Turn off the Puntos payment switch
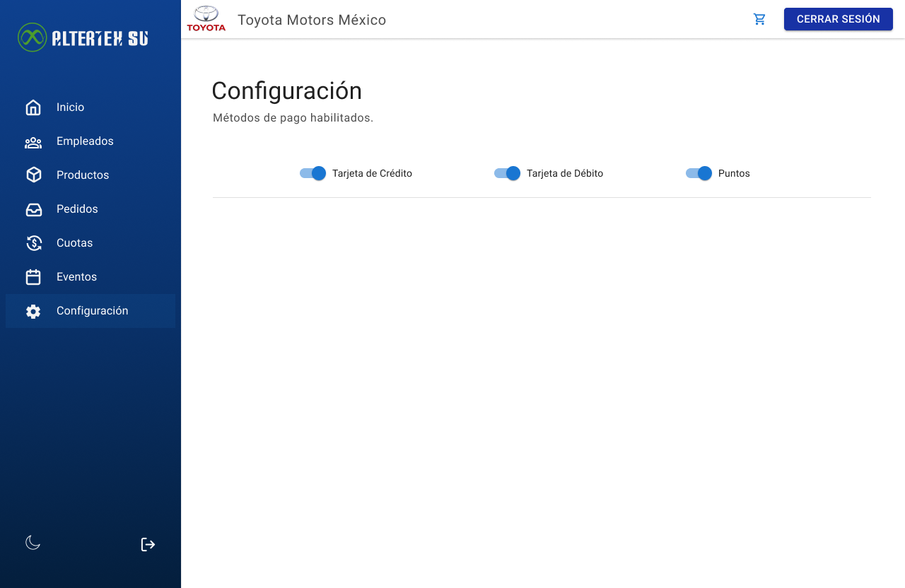Screen dimensions: 905x588 [699, 173]
